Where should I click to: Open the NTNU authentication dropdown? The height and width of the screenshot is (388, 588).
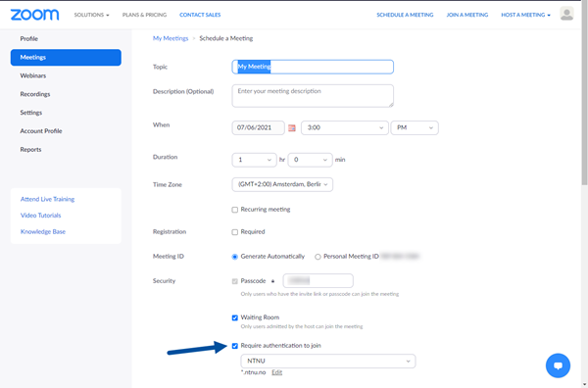tap(328, 361)
